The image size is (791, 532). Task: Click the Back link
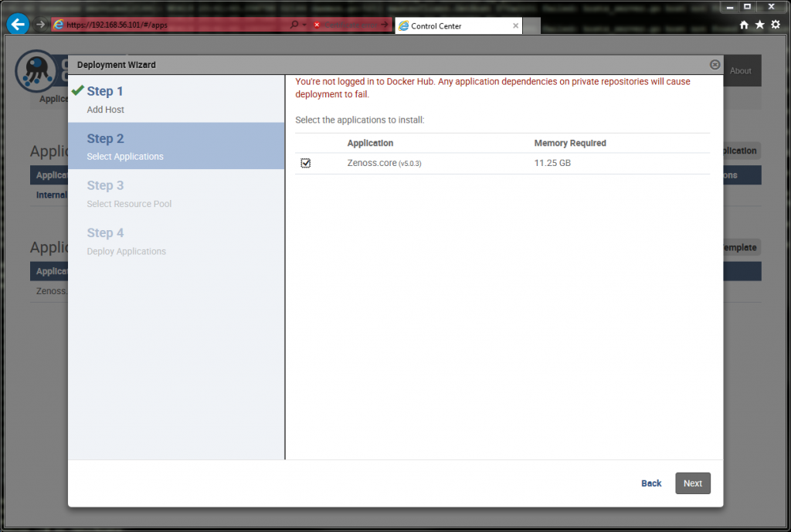point(651,483)
